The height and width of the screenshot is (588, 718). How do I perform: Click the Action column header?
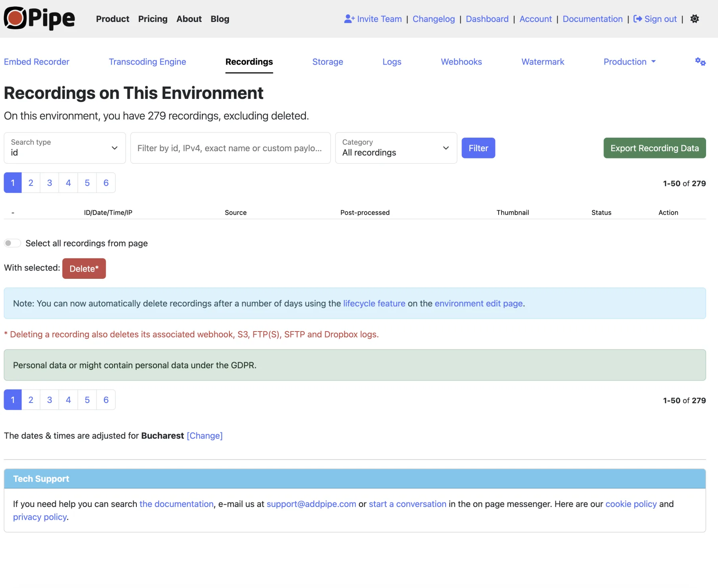[668, 213]
